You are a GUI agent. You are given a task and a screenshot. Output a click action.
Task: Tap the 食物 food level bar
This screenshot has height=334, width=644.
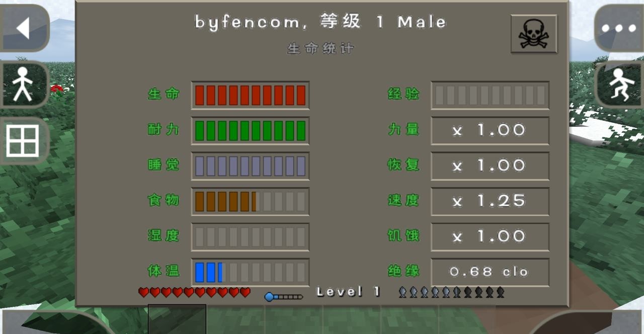pos(250,201)
